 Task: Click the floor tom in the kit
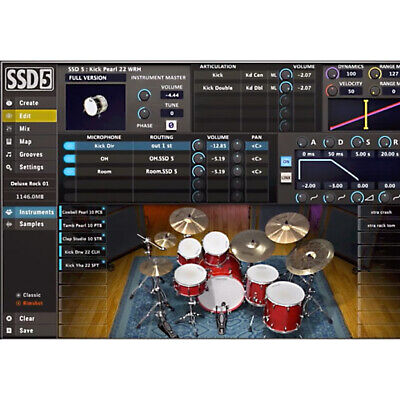pos(285,307)
